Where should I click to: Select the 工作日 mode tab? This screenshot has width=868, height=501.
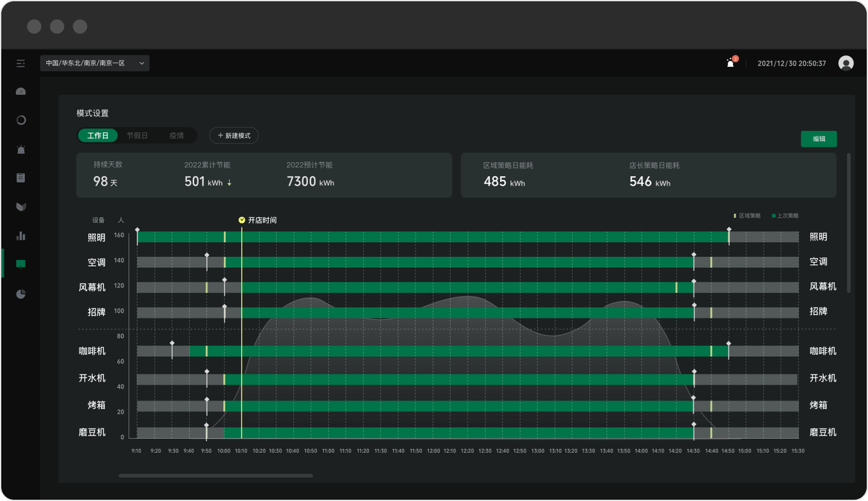[x=98, y=135]
